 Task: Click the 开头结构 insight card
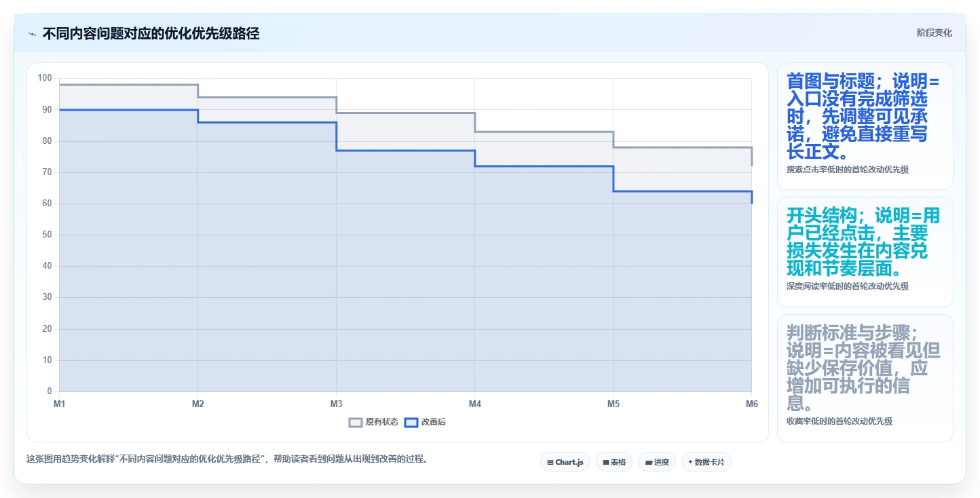pos(865,252)
